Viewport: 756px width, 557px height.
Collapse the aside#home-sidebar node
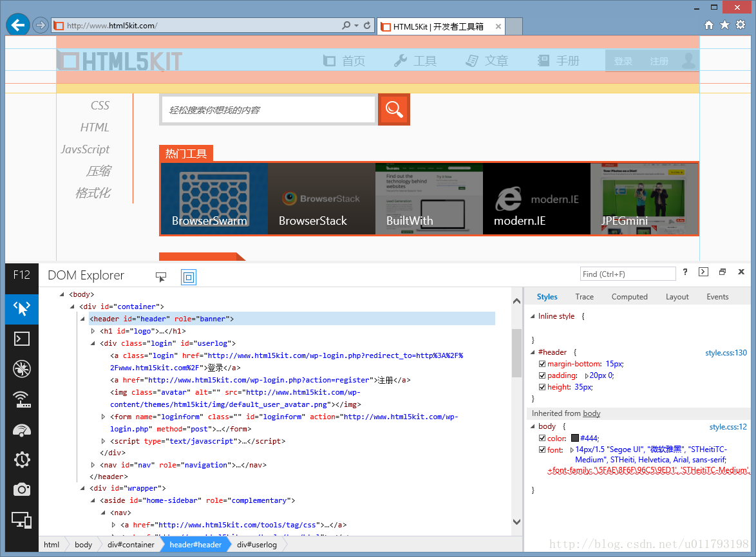pyautogui.click(x=93, y=500)
